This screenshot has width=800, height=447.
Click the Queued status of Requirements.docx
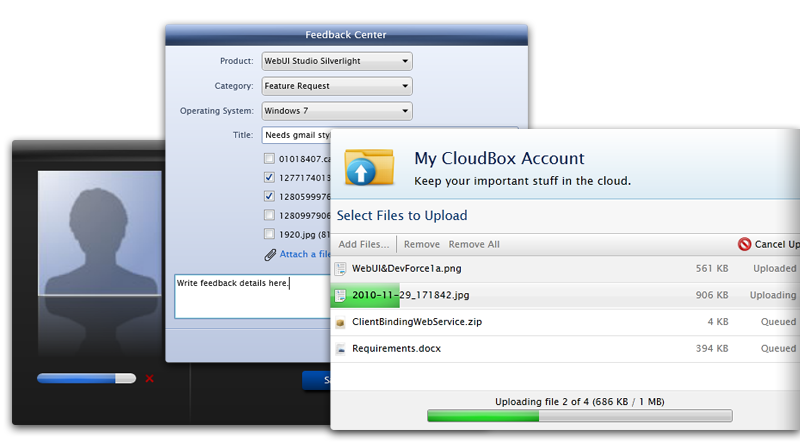778,349
